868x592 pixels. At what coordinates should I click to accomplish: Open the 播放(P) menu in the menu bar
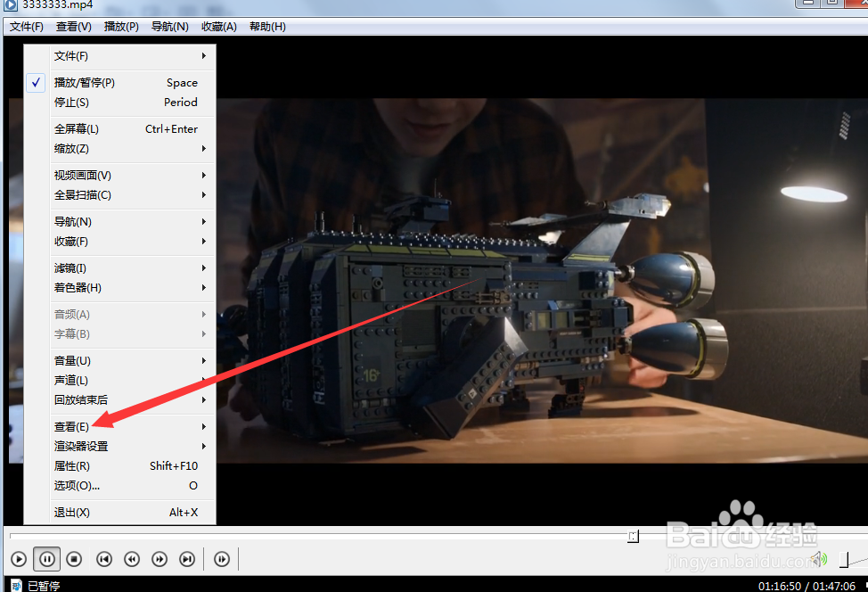(121, 27)
